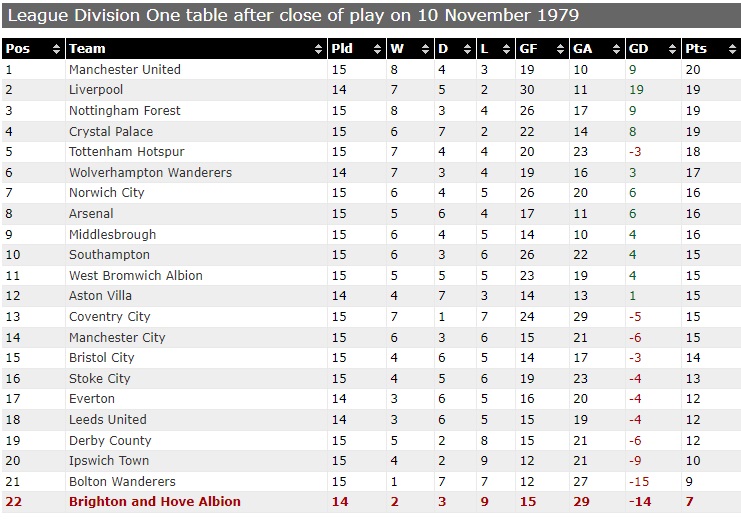Click the Crystal Palace team name
This screenshot has height=520, width=741.
pos(111,131)
